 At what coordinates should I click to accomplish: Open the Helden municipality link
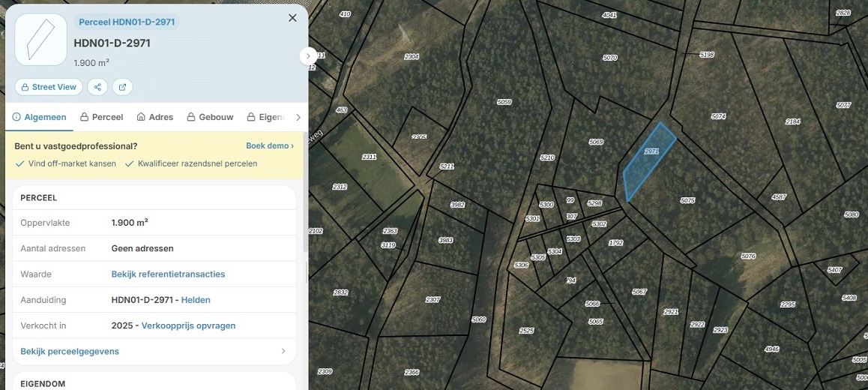pyautogui.click(x=196, y=300)
